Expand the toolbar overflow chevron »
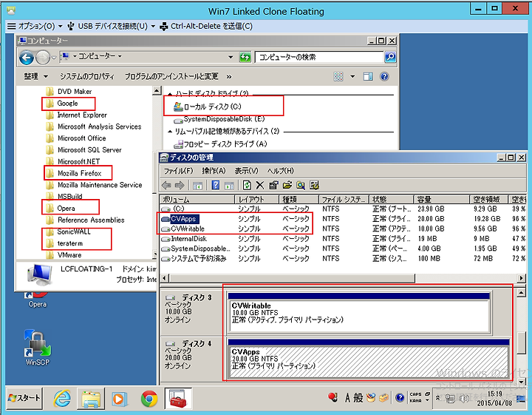This screenshot has height=415, width=532. (229, 77)
